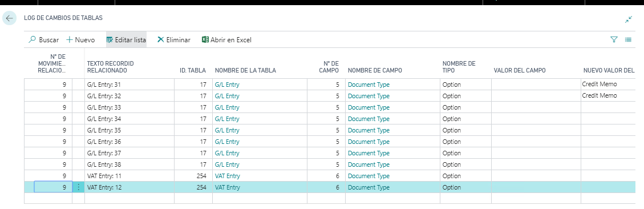Collapse the page with the shrink arrows
644x209 pixels.
[629, 19]
